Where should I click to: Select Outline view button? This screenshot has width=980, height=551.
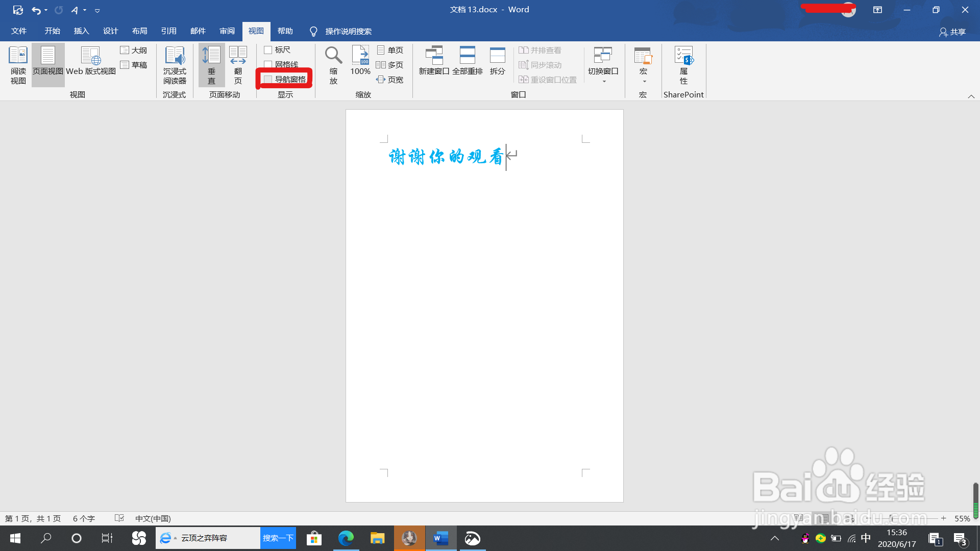click(134, 50)
